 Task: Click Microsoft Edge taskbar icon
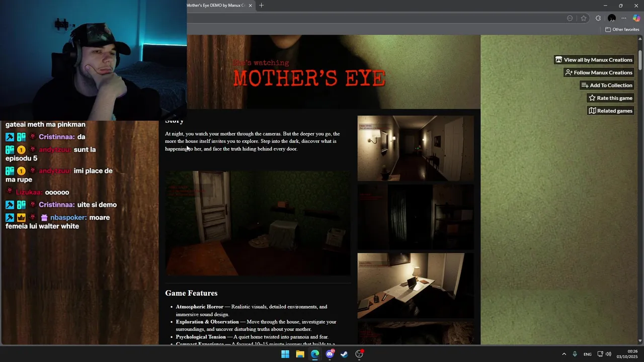pos(315,354)
